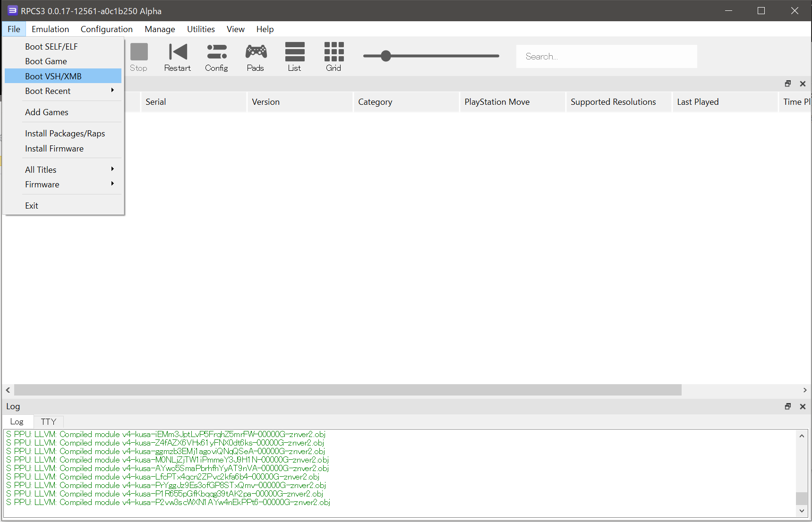This screenshot has height=522, width=812.
Task: Select Install Packages/Raps
Action: pyautogui.click(x=63, y=134)
